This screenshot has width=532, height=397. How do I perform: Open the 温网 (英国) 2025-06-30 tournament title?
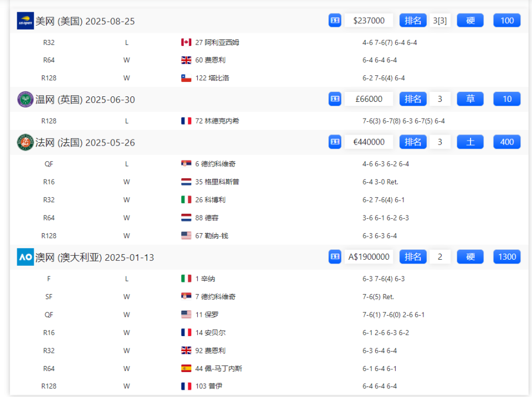click(85, 100)
